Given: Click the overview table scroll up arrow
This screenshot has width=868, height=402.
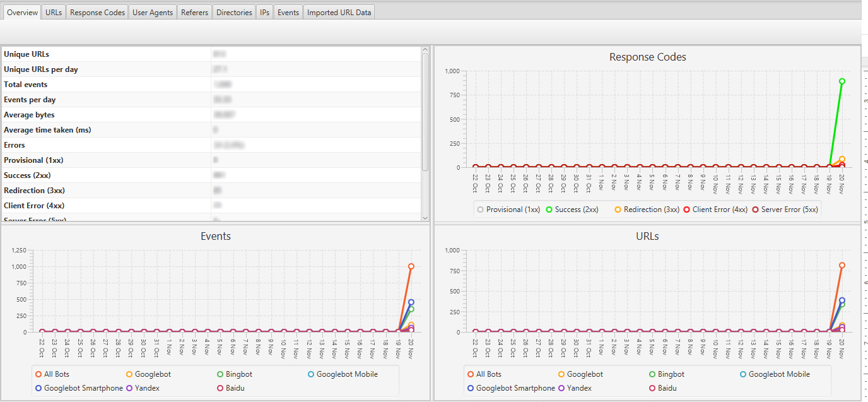Looking at the screenshot, I should [x=425, y=49].
